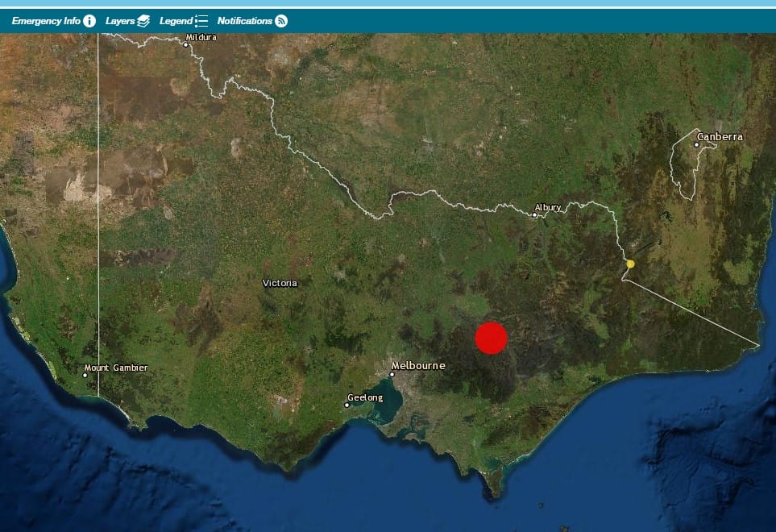The width and height of the screenshot is (776, 532).
Task: Open the Legend panel
Action: coord(176,21)
